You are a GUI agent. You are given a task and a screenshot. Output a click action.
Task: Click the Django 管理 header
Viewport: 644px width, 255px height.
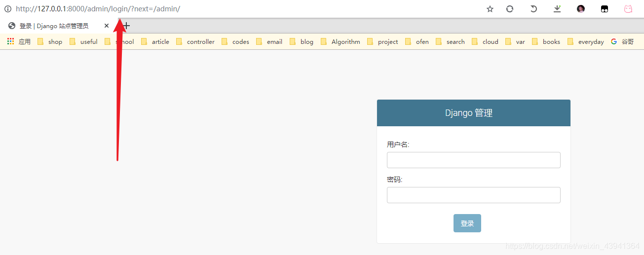(469, 113)
